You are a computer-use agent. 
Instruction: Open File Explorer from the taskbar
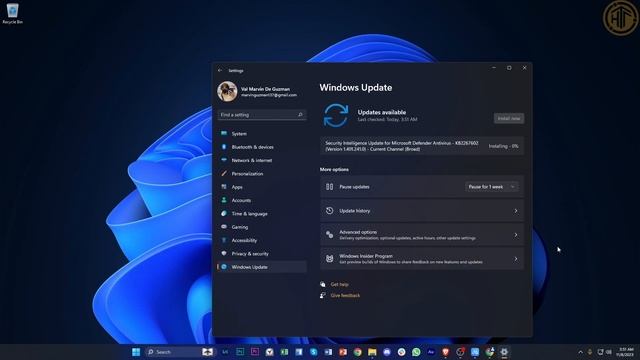[x=372, y=352]
